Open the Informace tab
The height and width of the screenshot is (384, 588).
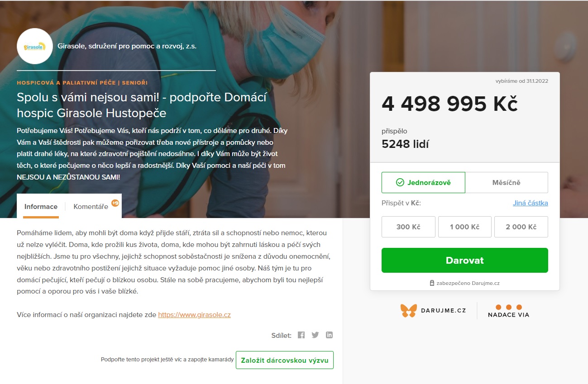41,206
